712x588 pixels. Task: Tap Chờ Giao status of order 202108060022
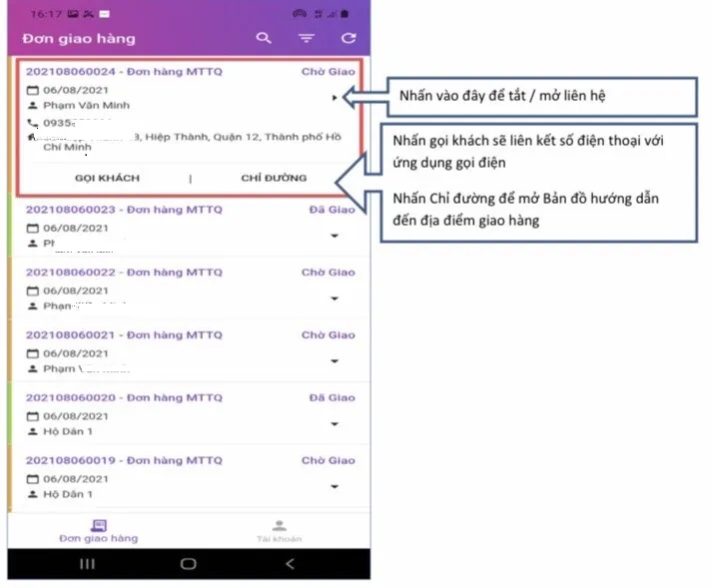[328, 273]
